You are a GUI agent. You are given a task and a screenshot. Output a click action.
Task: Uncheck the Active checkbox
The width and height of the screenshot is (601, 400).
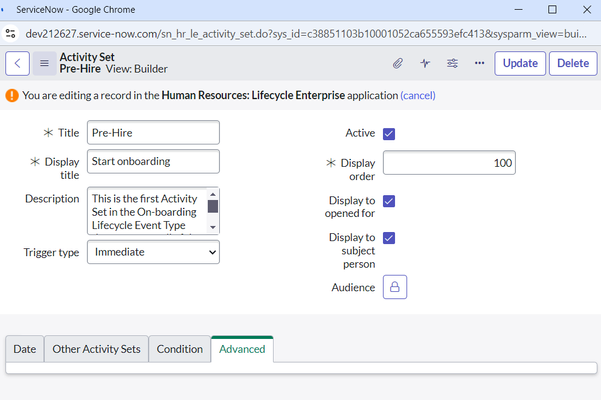coord(389,134)
